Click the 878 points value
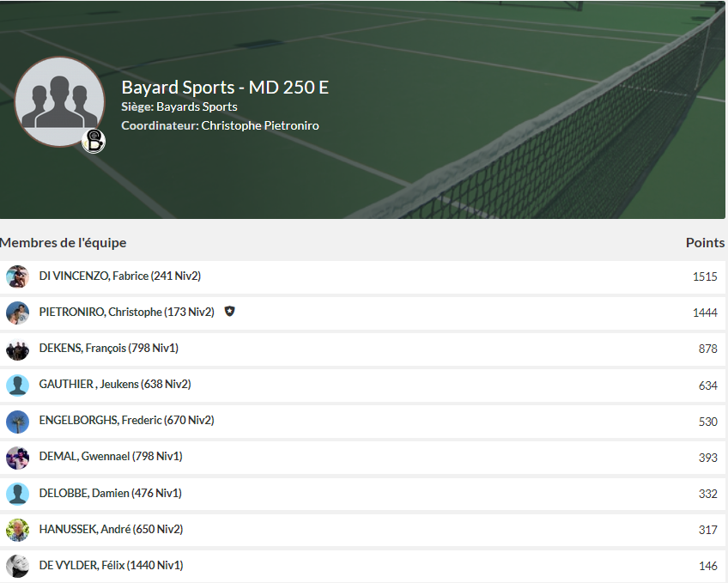Screen dimensions: 728x583 (x=707, y=349)
